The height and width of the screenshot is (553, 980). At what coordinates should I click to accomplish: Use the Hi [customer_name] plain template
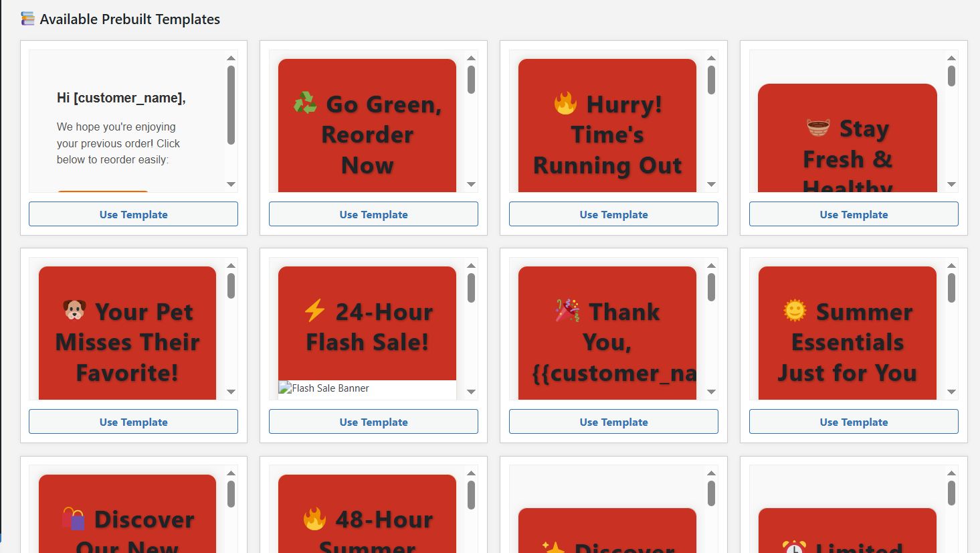click(x=133, y=214)
